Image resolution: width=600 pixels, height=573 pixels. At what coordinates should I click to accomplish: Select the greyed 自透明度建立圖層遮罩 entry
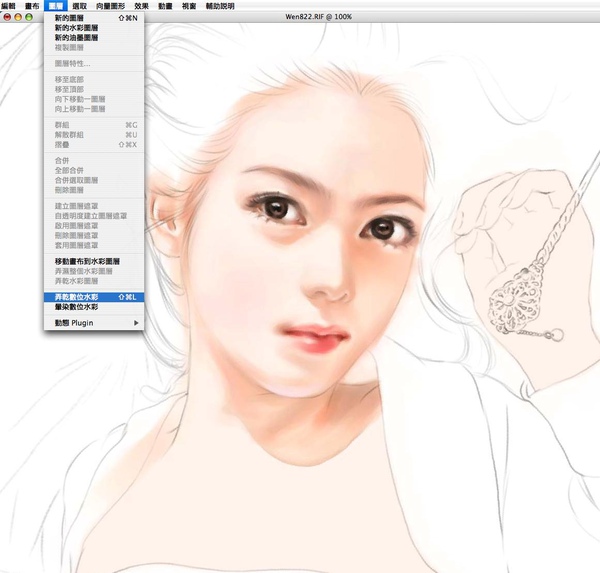point(94,216)
